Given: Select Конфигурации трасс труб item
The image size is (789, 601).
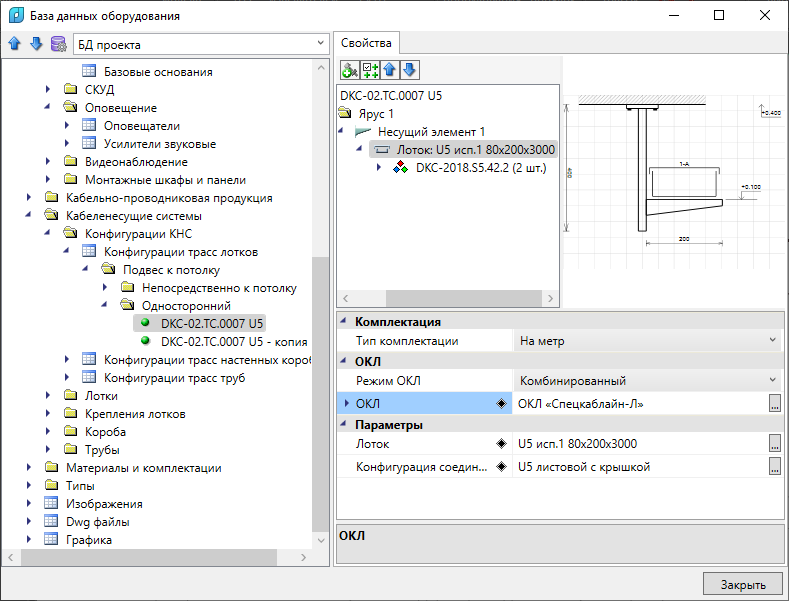Looking at the screenshot, I should (174, 378).
